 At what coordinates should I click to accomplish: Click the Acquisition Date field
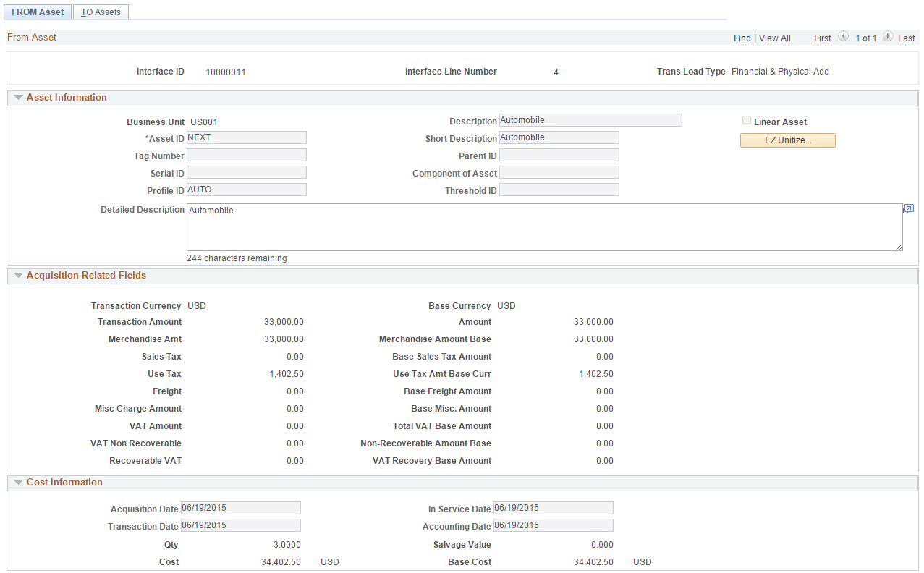[240, 507]
